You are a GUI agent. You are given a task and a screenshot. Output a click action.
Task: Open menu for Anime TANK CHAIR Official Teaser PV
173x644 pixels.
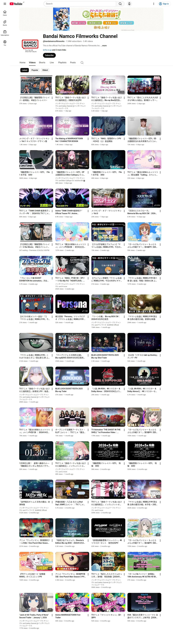click(x=88, y=211)
